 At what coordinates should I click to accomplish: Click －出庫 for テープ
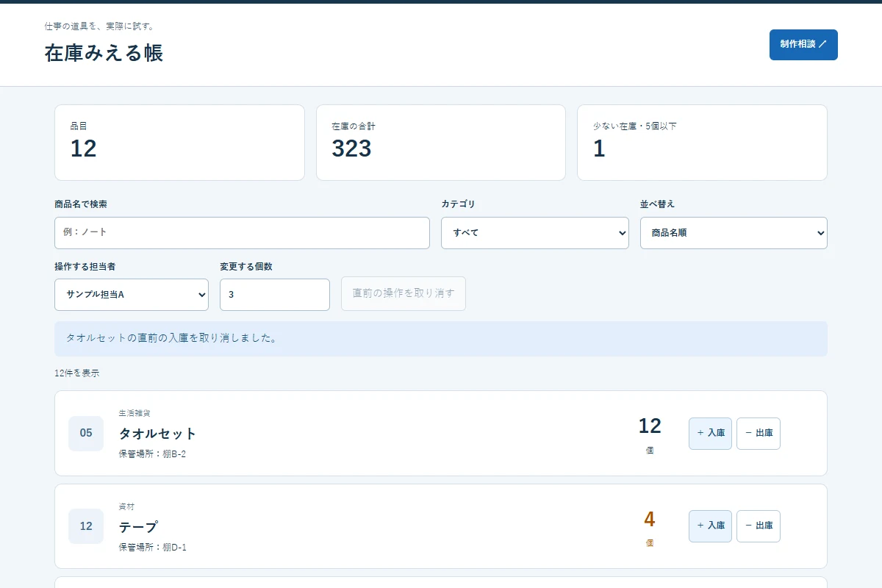click(759, 526)
